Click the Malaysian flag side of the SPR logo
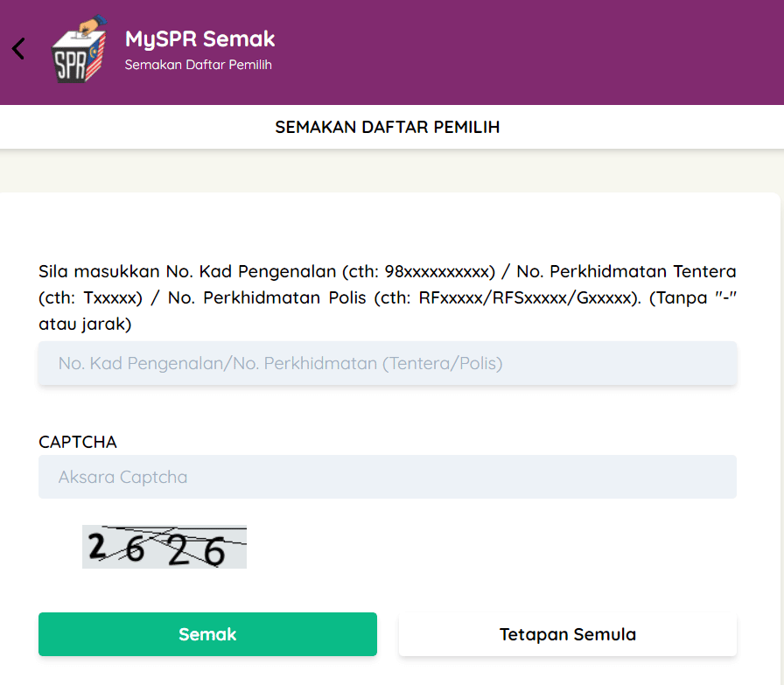 96,58
